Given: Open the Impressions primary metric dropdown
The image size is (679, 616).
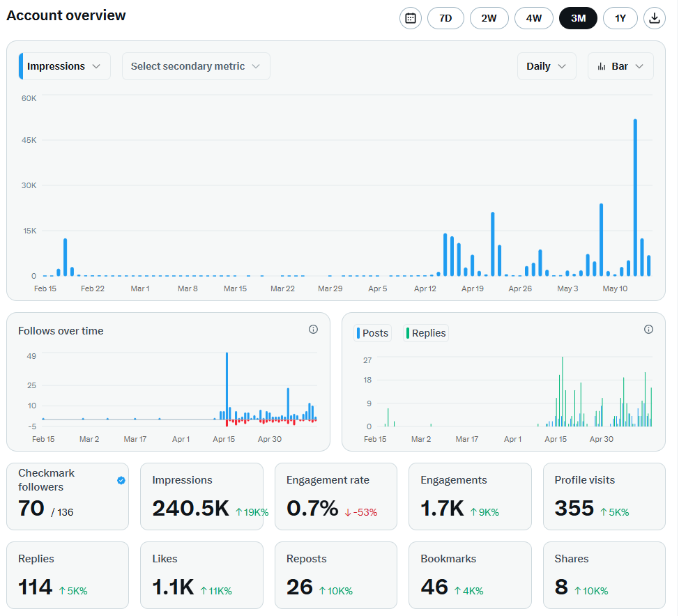Looking at the screenshot, I should [65, 66].
